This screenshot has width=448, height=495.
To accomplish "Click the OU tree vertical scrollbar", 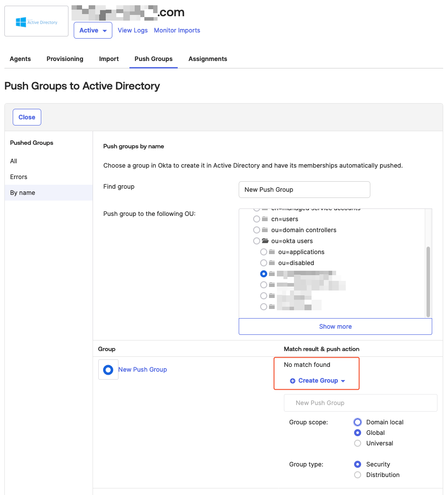I will click(428, 282).
